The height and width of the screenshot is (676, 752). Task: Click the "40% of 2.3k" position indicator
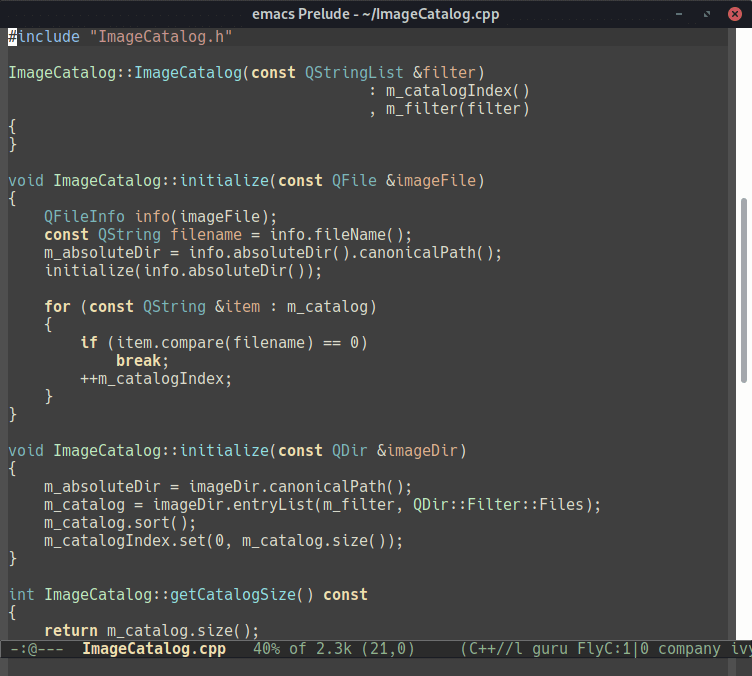coord(302,649)
